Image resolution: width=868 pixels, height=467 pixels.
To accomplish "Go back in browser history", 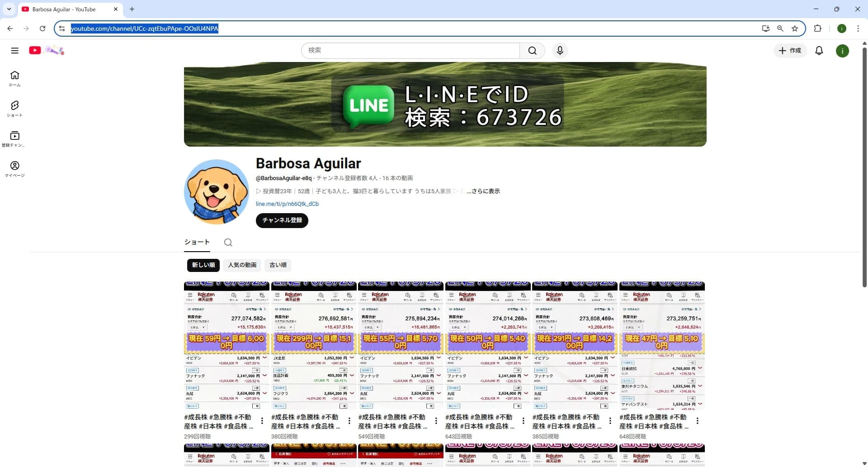I will pos(10,29).
